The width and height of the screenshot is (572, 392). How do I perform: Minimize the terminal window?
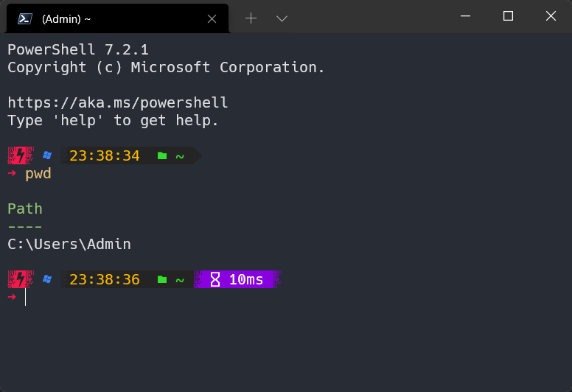[x=465, y=16]
